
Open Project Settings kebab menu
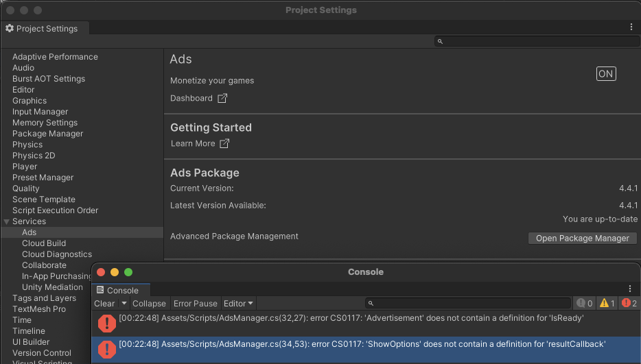[x=631, y=27]
